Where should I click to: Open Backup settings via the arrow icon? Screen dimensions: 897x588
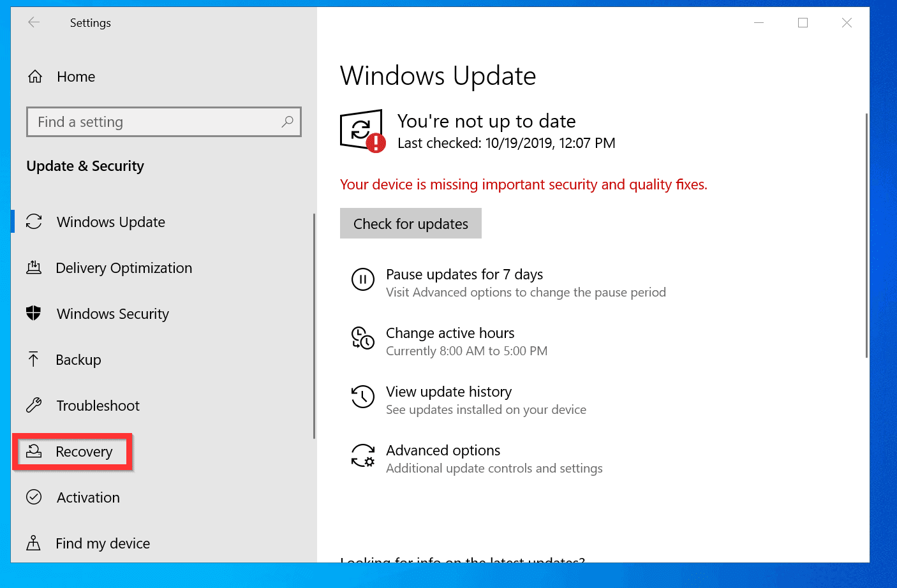pos(34,359)
